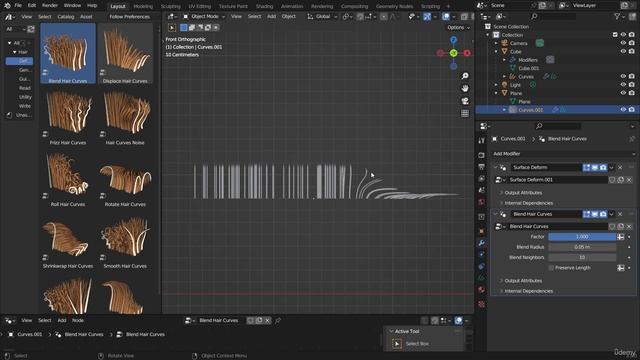This screenshot has height=360, width=640.
Task: Open the Tool properties tab icon
Action: [x=482, y=140]
